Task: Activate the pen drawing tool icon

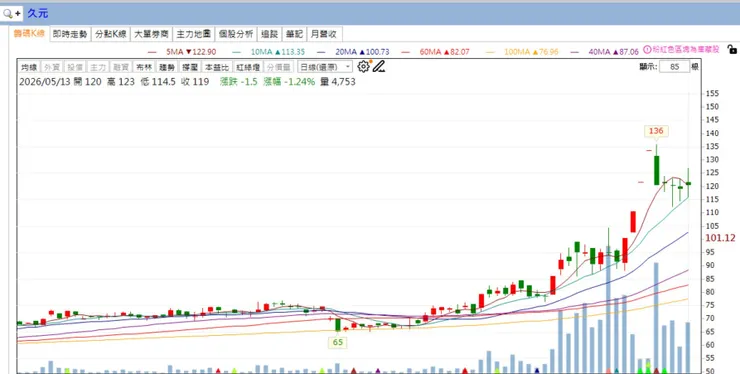Action: tap(378, 67)
